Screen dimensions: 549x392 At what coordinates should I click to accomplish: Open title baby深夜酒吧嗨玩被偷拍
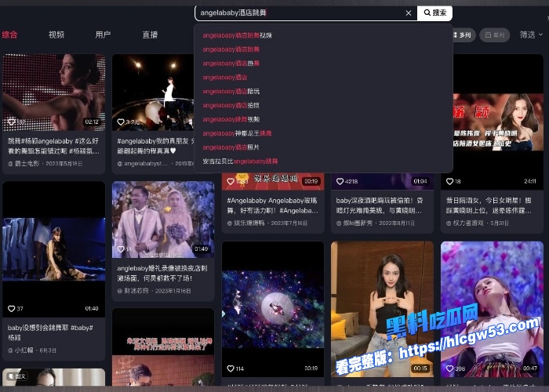click(x=380, y=205)
